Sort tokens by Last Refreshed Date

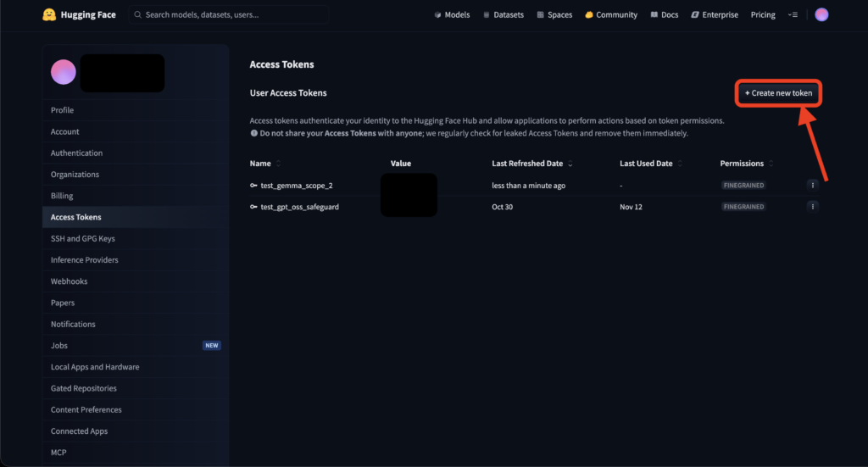click(570, 164)
